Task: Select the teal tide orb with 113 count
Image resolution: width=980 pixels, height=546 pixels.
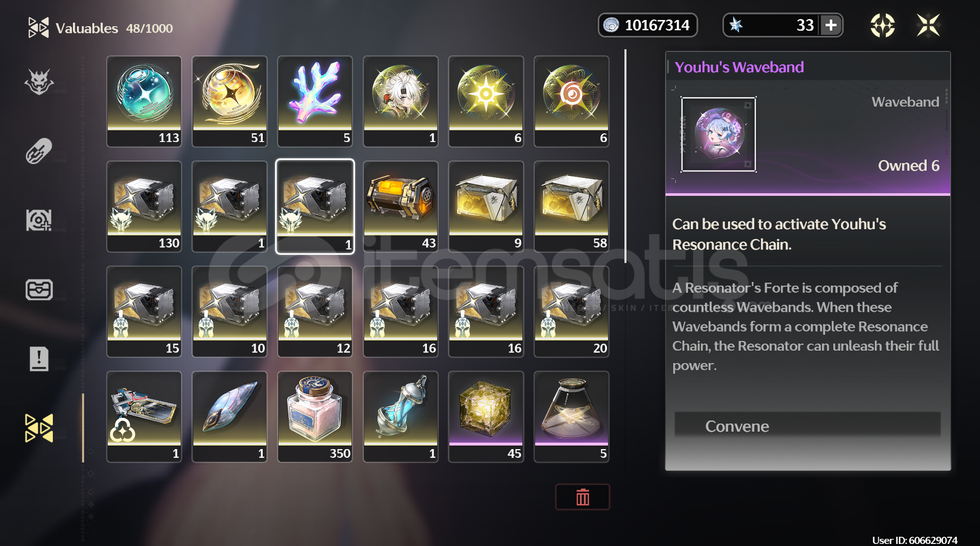Action: 144,102
